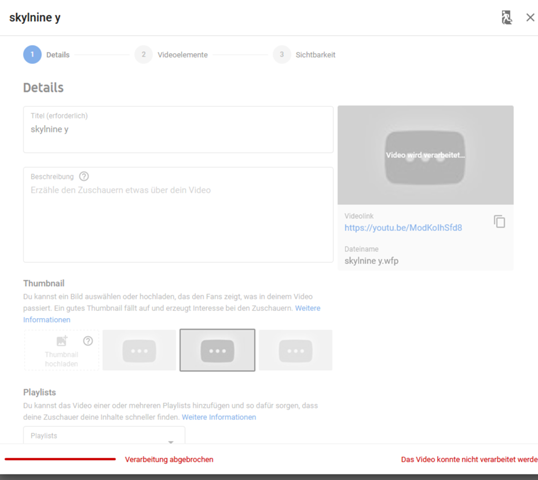Image resolution: width=538 pixels, height=480 pixels.
Task: Open Weitere Informationen link under Playlists
Action: pyautogui.click(x=219, y=417)
